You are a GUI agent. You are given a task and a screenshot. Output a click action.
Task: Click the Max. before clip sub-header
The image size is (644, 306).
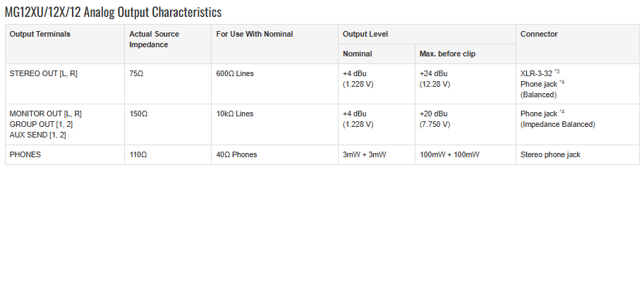tap(466, 54)
